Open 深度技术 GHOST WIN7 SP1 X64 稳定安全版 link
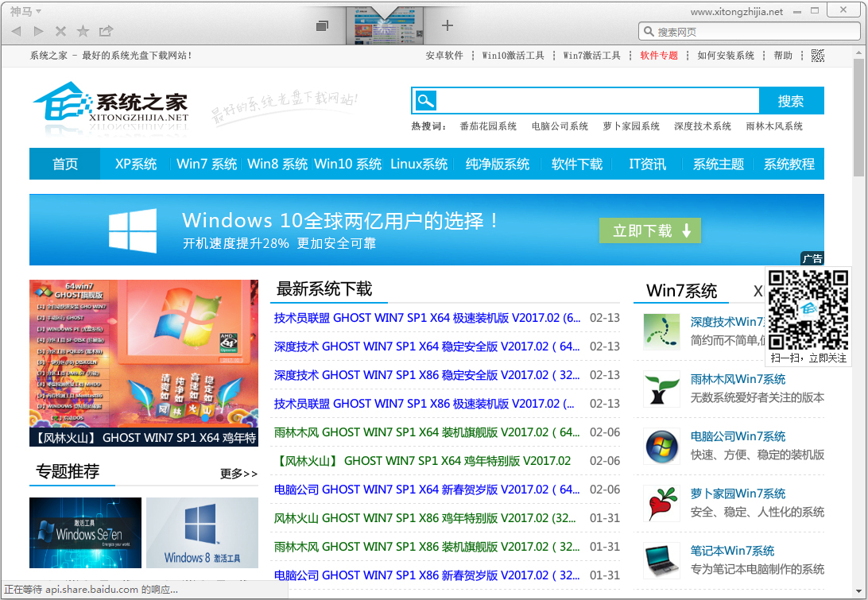Viewport: 868px width, 600px height. [426, 346]
